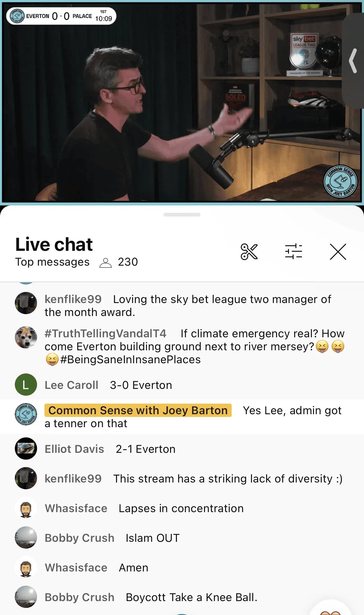
Task: Expand side panel chevron on video
Action: (x=353, y=61)
